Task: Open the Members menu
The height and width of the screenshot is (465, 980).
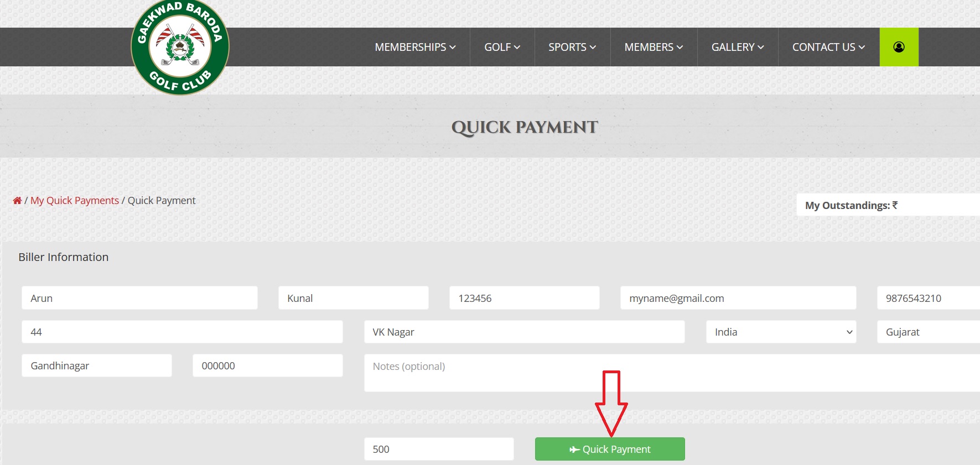Action: pyautogui.click(x=653, y=48)
